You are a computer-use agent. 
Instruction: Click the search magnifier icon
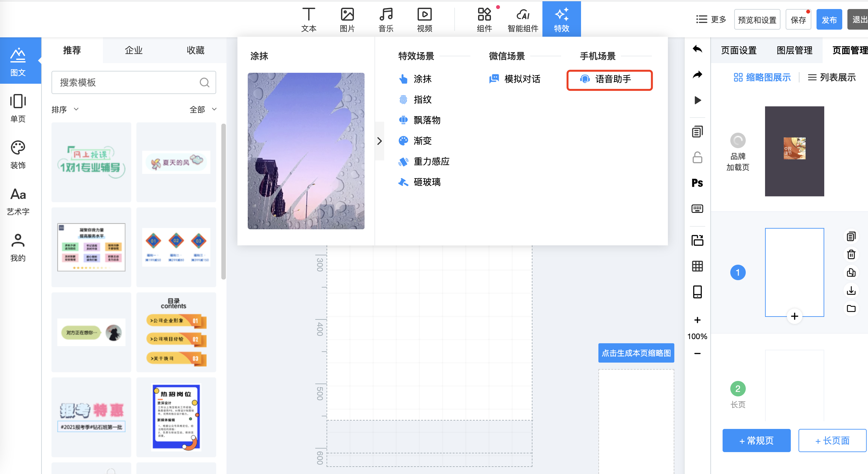pos(205,82)
